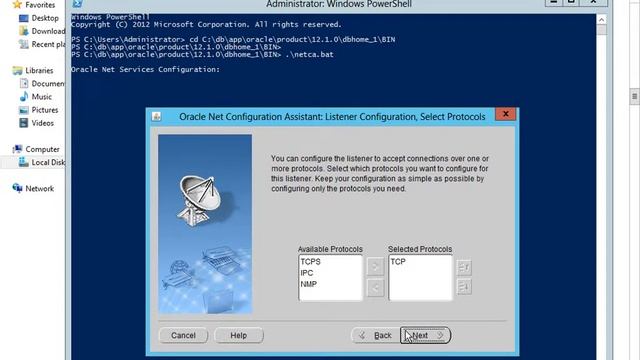Image resolution: width=640 pixels, height=360 pixels.
Task: Click the Computer icon in sidebar
Action: coord(17,149)
